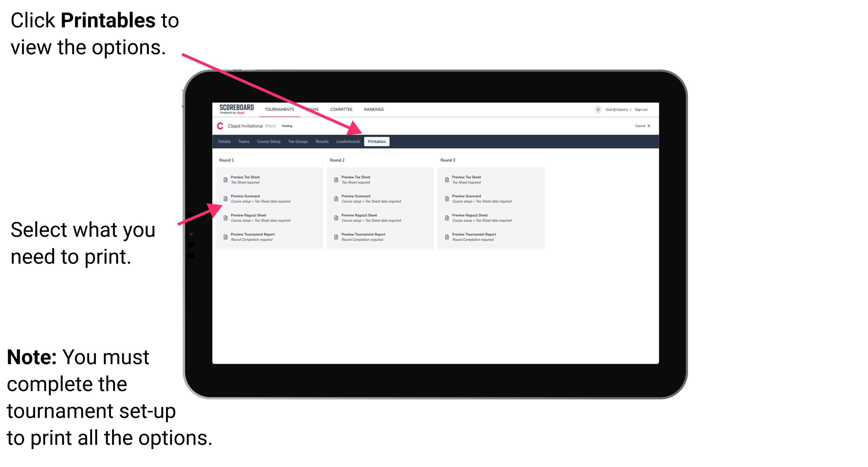Click Preview Tee Sheet icon Round 2
This screenshot has height=467, width=868.
[336, 180]
